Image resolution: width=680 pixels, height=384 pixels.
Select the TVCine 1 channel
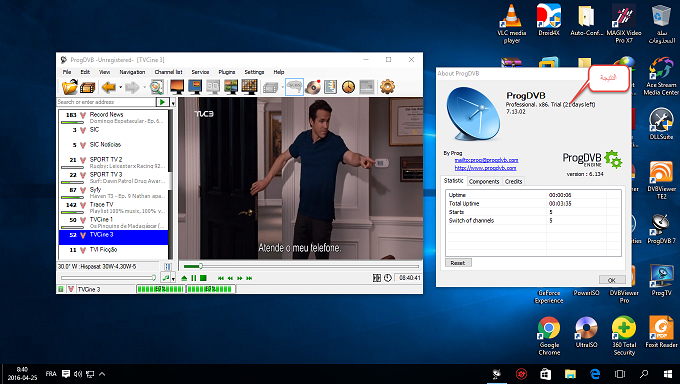tap(114, 222)
